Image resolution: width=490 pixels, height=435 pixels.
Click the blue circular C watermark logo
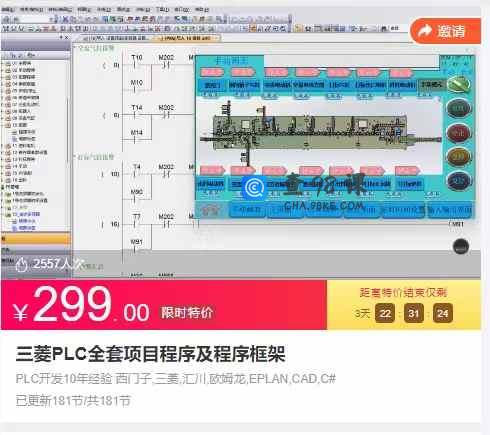253,188
